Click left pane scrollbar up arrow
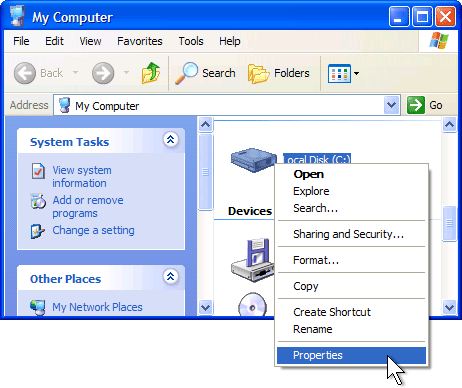462x388 pixels. click(205, 124)
